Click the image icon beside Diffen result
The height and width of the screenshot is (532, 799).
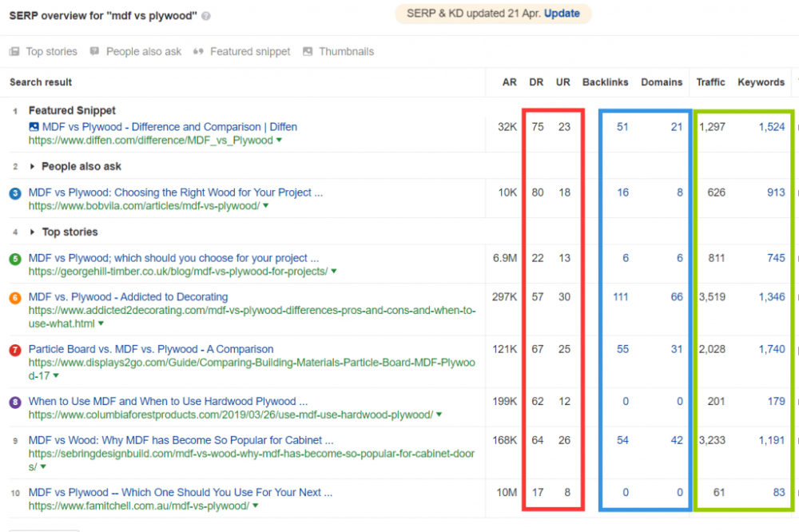34,127
